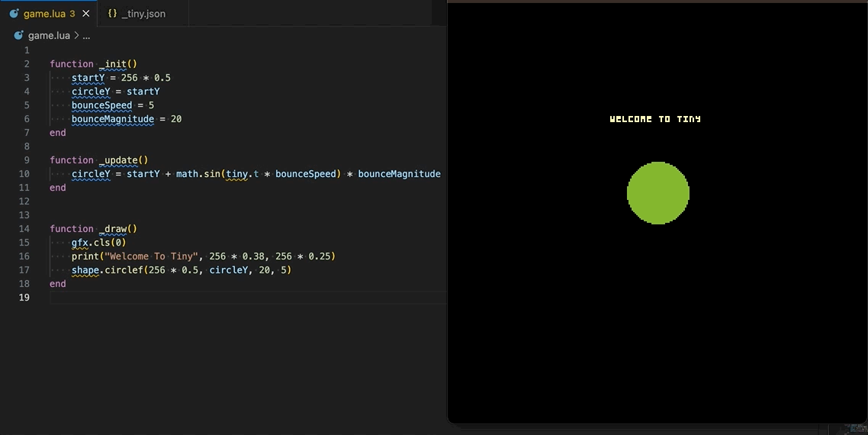The height and width of the screenshot is (435, 868).
Task: Click line number 14 in gutter
Action: (x=24, y=228)
